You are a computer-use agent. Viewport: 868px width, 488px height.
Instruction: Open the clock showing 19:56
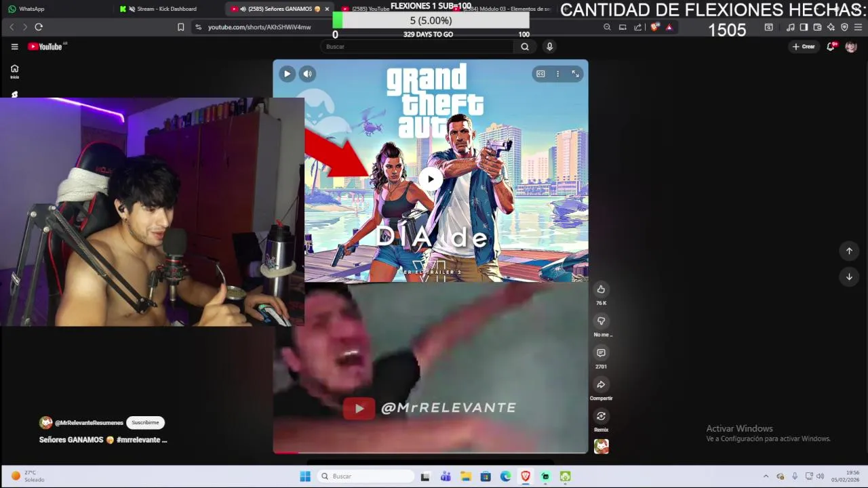[846, 476]
